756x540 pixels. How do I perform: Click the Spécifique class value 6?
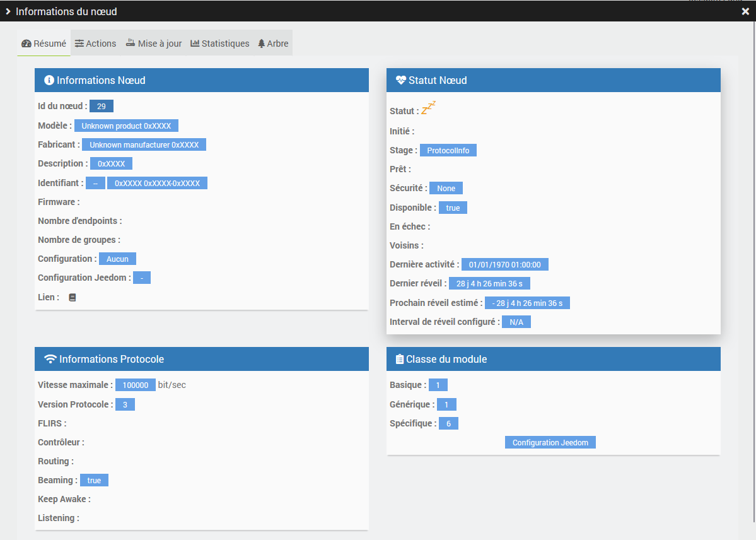click(x=448, y=423)
